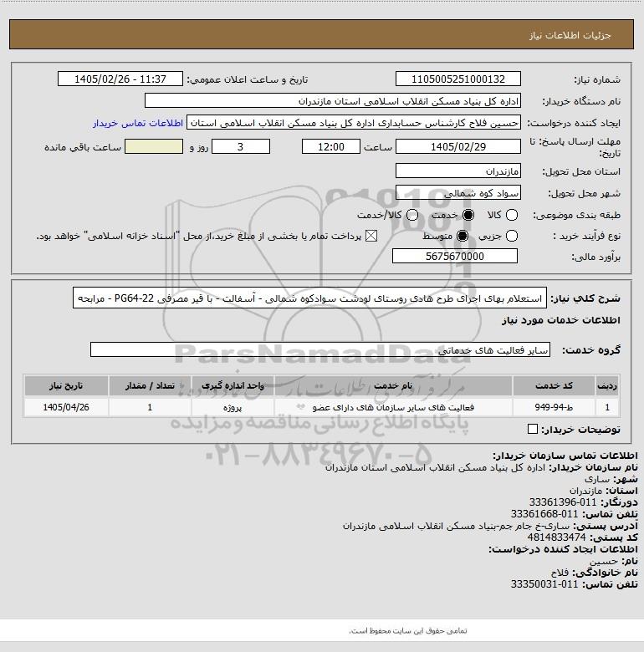
Task: Click the مازندران delivery province field
Action: point(458,171)
